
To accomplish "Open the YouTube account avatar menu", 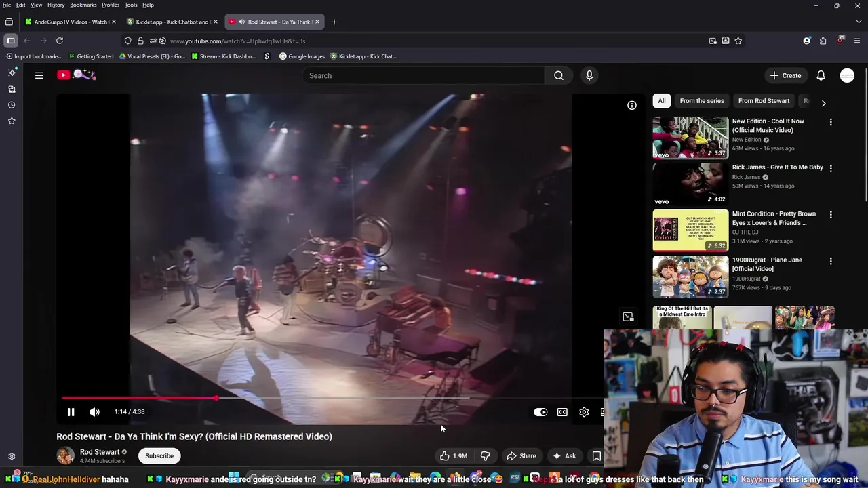I will click(x=847, y=75).
